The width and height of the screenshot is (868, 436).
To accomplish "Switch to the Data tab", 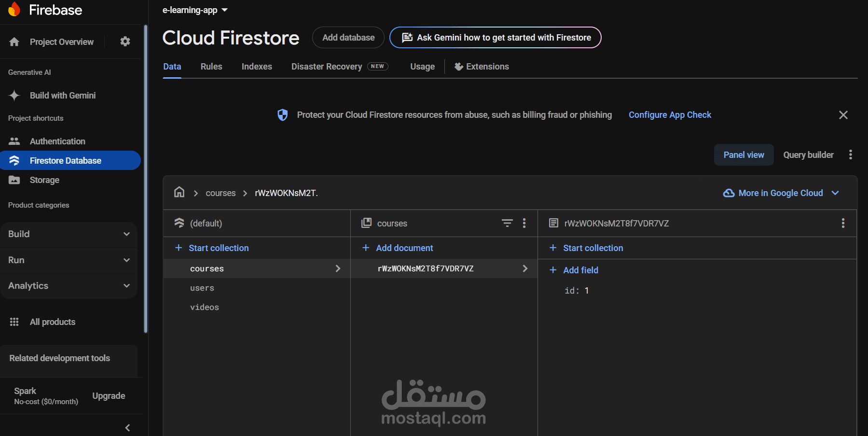I will 172,67.
